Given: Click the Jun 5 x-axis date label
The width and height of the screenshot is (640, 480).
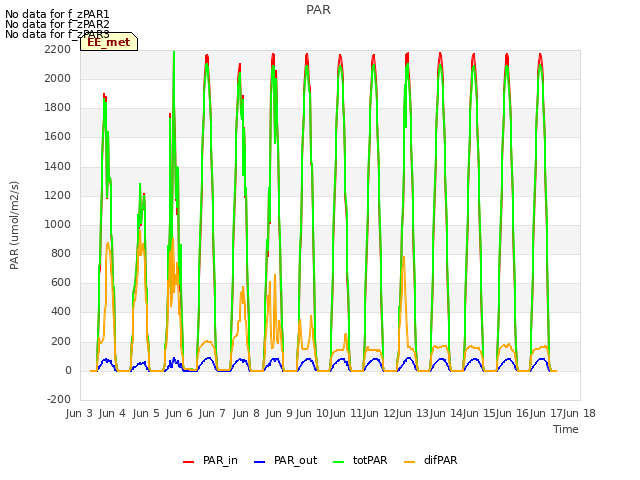Looking at the screenshot, I should click(146, 413).
